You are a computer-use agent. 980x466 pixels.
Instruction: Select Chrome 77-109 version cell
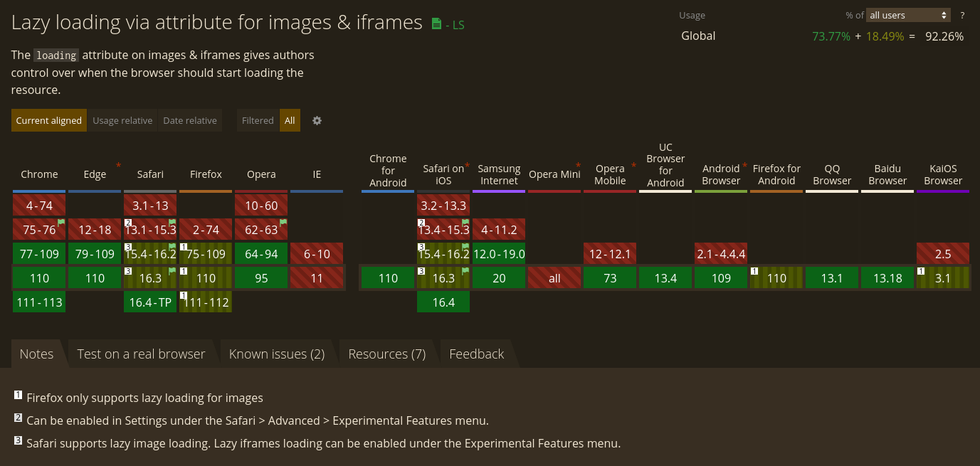[39, 254]
